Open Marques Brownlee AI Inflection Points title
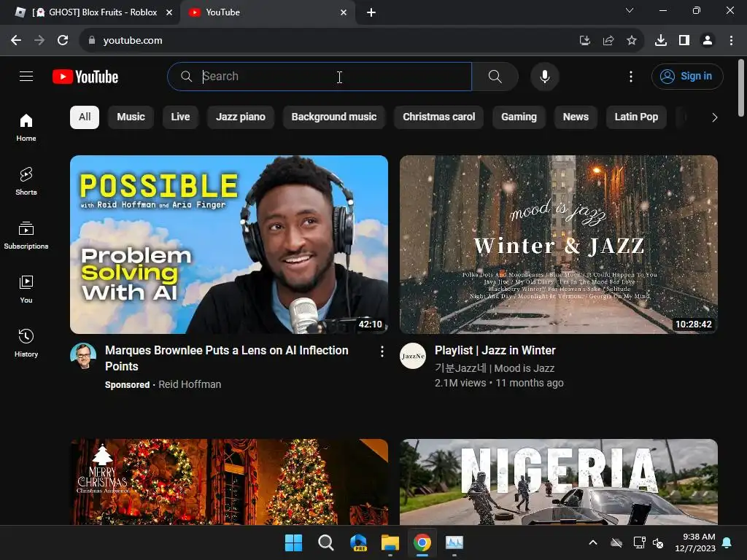 pos(227,358)
